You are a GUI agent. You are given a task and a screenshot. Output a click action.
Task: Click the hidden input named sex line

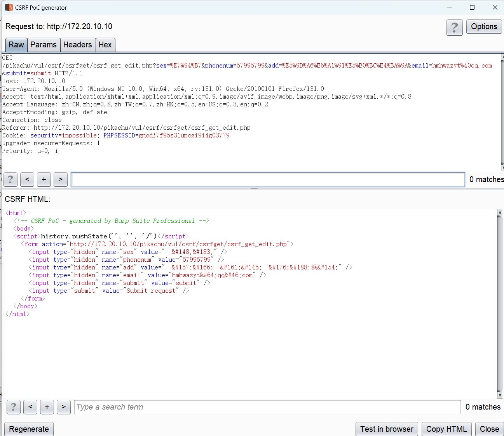pyautogui.click(x=128, y=252)
